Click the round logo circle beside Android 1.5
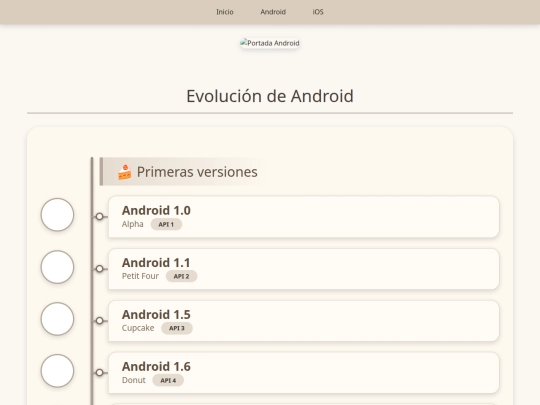The height and width of the screenshot is (405, 540). 57,319
